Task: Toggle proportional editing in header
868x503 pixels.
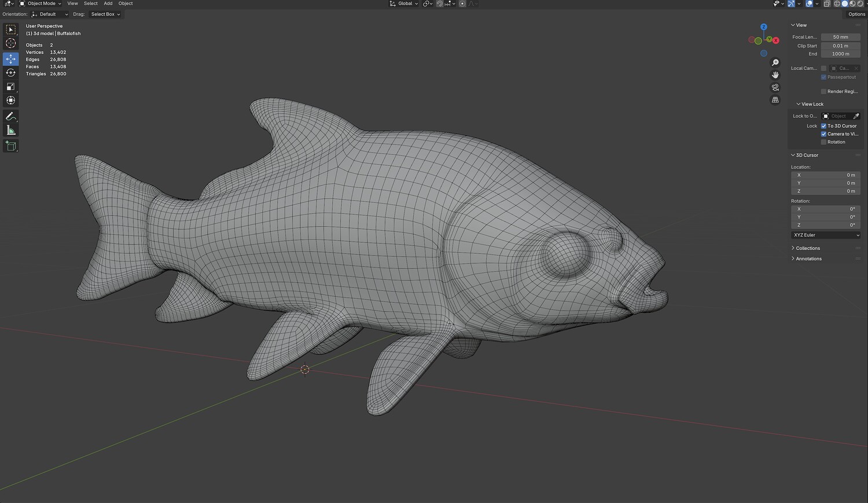Action: (x=462, y=3)
